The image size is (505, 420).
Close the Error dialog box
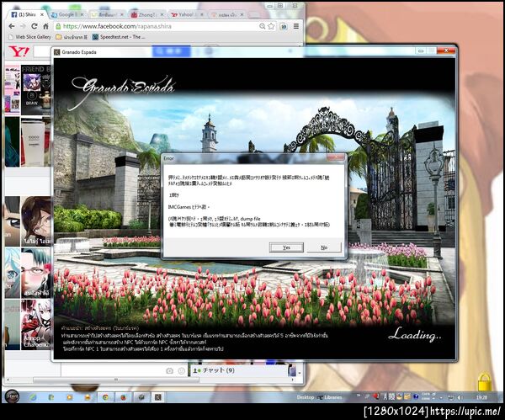335,158
